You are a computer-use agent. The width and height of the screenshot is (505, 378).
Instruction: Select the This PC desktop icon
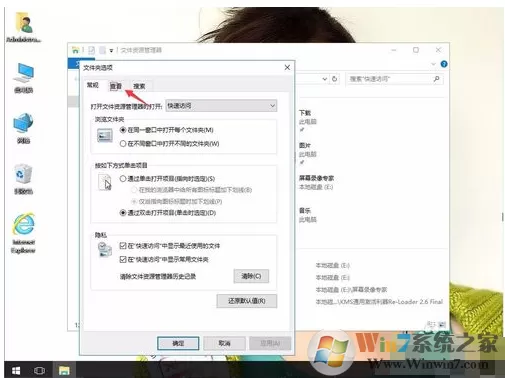point(23,77)
